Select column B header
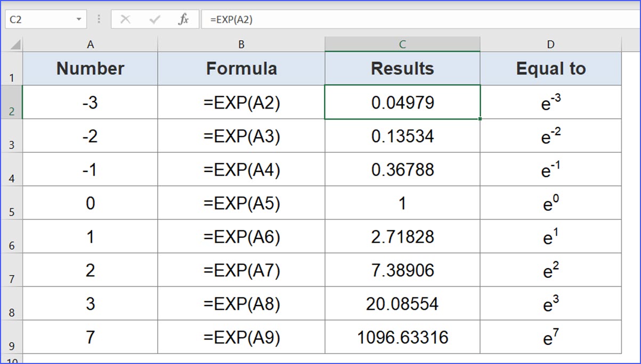Screen dimensions: 641x364 [x=241, y=45]
